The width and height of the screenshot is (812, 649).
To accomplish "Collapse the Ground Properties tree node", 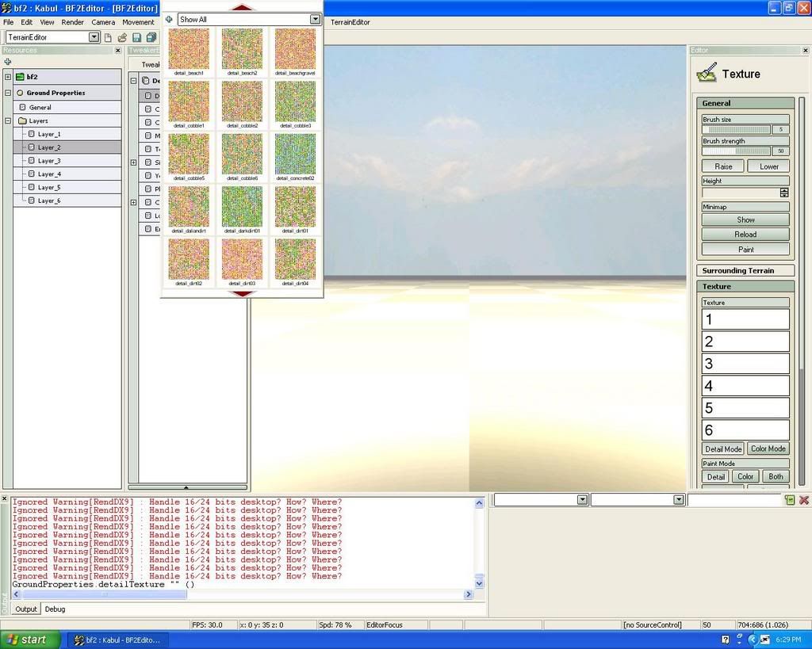I will 8,93.
